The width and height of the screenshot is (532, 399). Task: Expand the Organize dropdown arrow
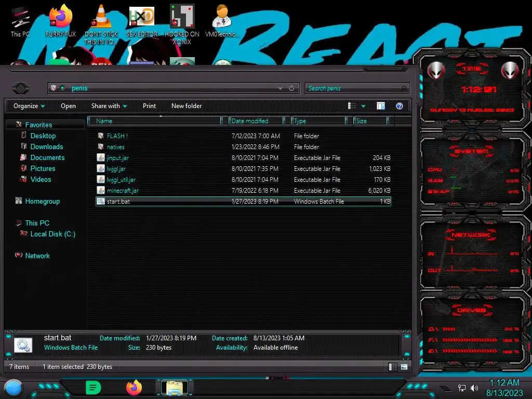point(43,106)
